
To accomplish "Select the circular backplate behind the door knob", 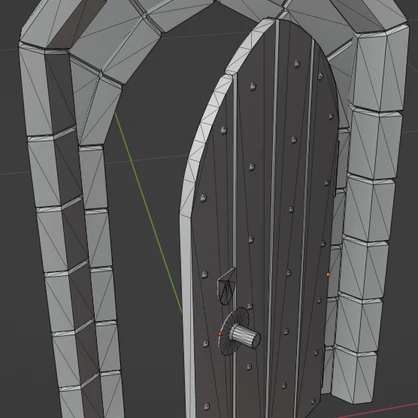I will 233,332.
